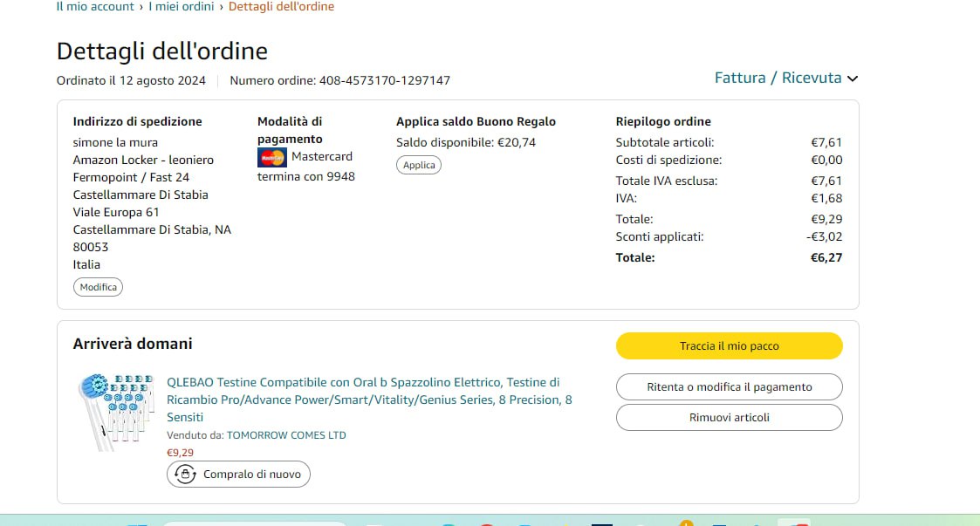Click the Sconti applicati label

(x=660, y=236)
